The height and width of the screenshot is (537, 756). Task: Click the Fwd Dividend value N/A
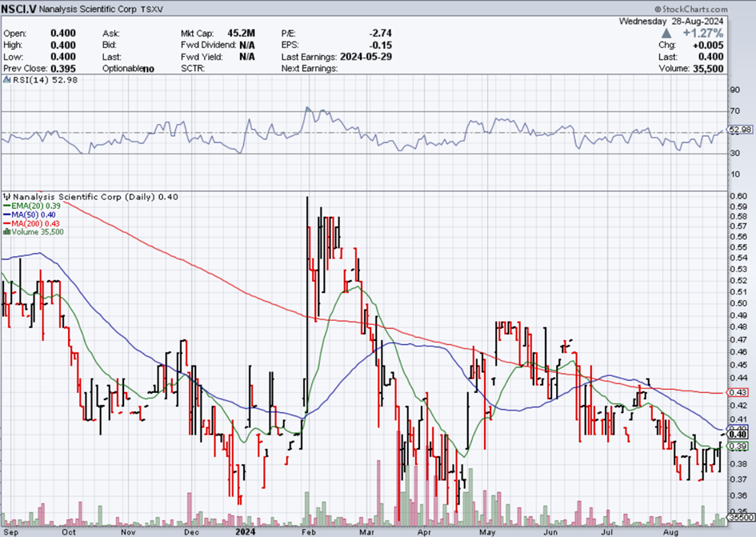point(247,45)
